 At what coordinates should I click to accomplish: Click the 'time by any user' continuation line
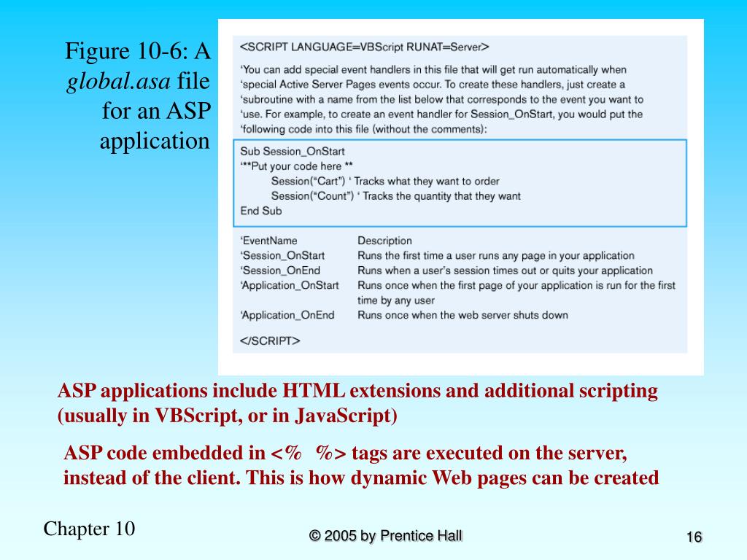point(396,300)
